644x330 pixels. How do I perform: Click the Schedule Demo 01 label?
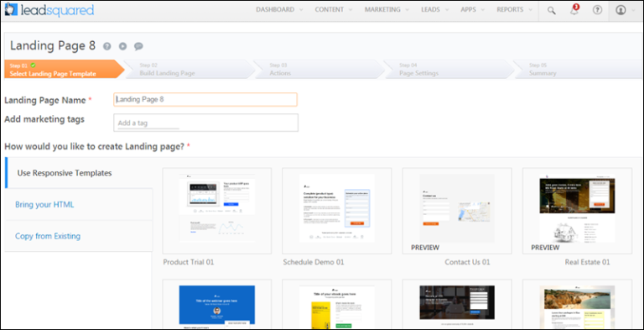(314, 262)
